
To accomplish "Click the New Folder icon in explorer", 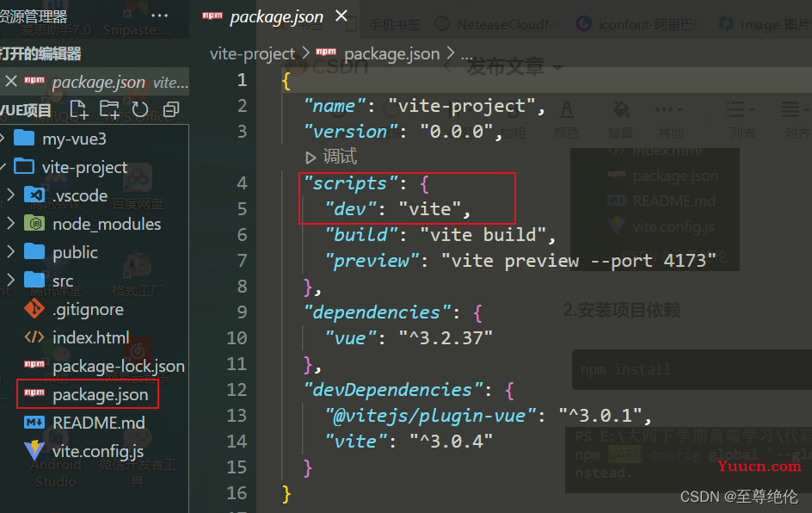I will (109, 110).
